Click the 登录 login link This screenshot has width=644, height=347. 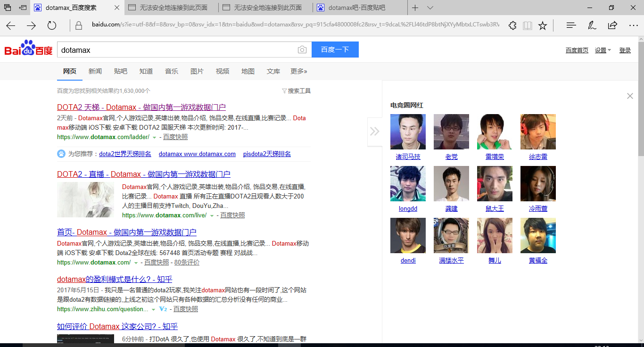pos(625,50)
